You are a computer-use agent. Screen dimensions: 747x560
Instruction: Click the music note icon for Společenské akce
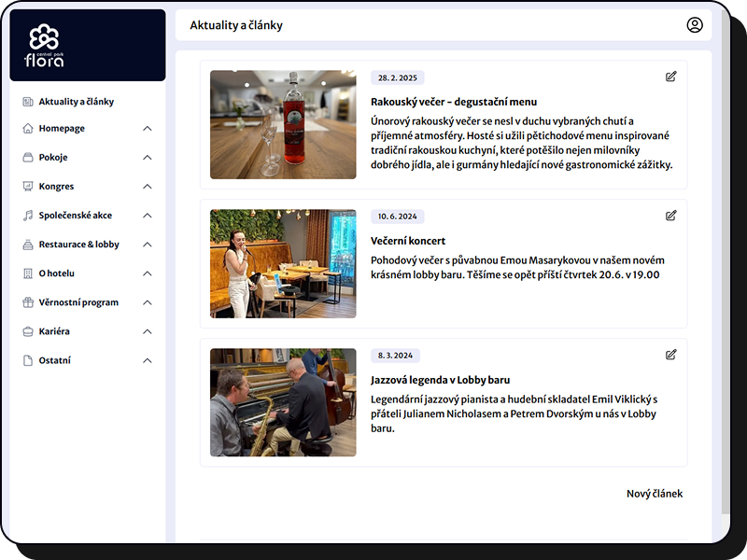tap(28, 216)
